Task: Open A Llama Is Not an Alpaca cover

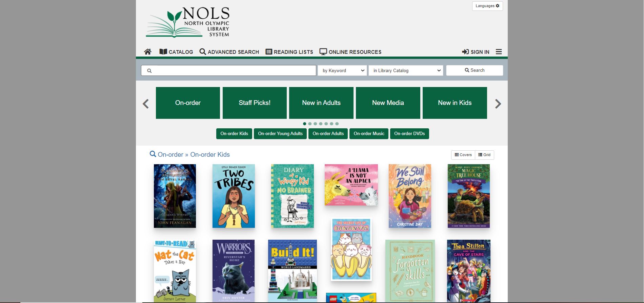Action: coord(351,185)
